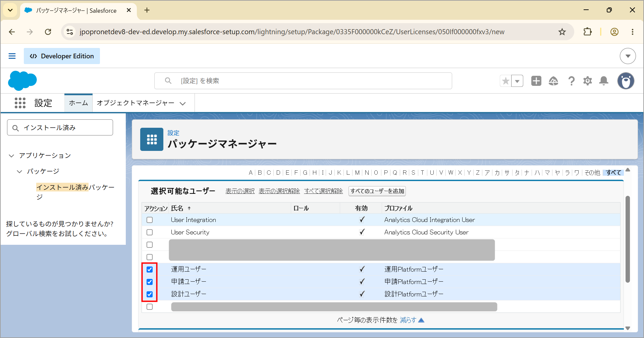Go forward to the next page
The image size is (644, 338).
click(x=30, y=32)
